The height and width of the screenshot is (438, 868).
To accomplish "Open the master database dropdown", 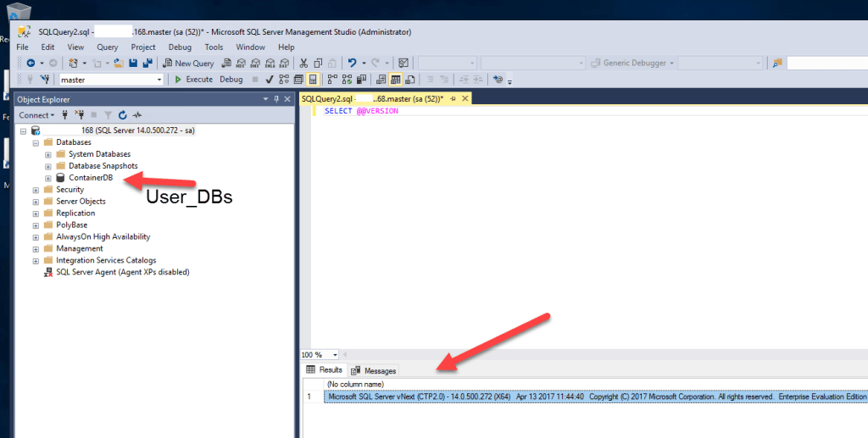I will coord(159,80).
